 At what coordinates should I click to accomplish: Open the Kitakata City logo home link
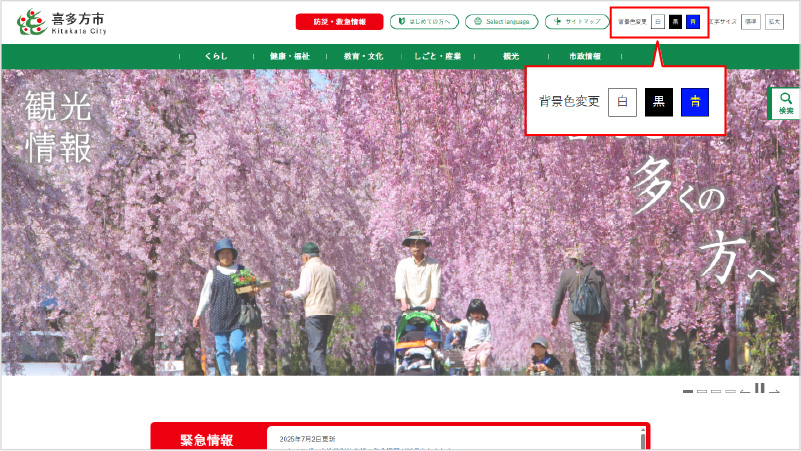62,22
